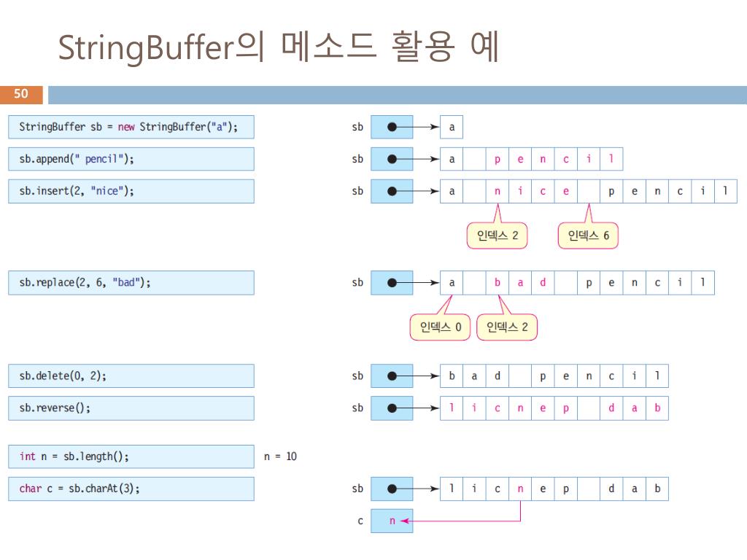Click the char c = sb.charAt(3) code box
Viewport: 747px width, 560px height.
[131, 489]
